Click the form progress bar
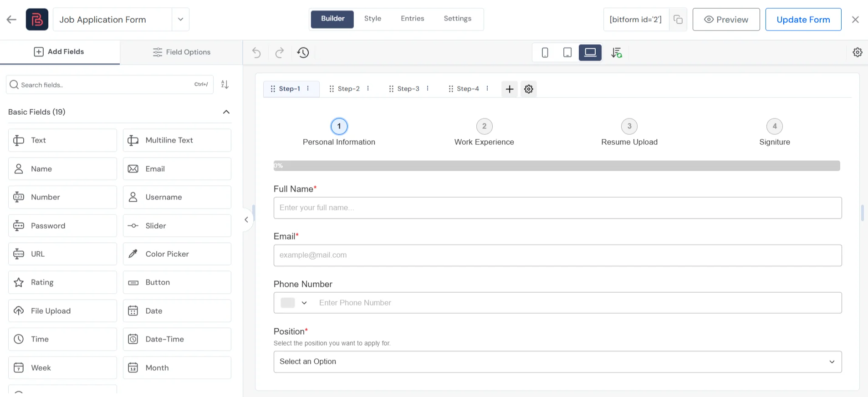The height and width of the screenshot is (397, 868). click(557, 166)
